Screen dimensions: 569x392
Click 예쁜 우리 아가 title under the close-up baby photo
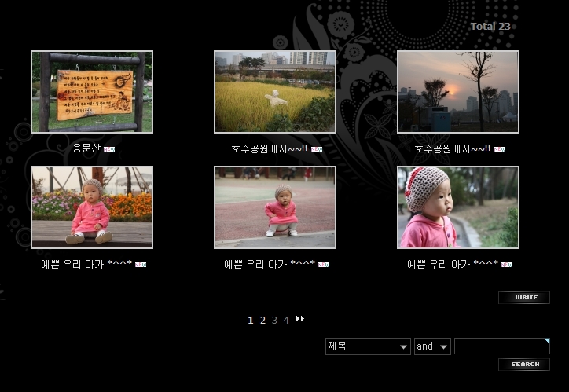453,264
